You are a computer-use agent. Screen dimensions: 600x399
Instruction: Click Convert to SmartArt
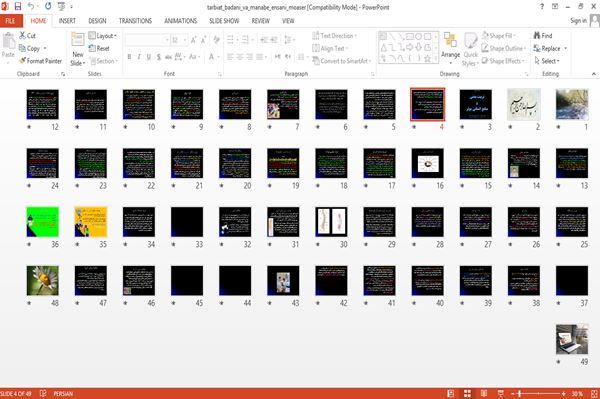(342, 61)
